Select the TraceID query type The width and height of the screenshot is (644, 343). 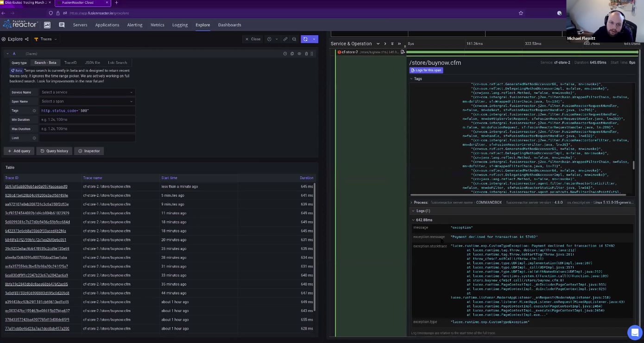[x=70, y=62]
